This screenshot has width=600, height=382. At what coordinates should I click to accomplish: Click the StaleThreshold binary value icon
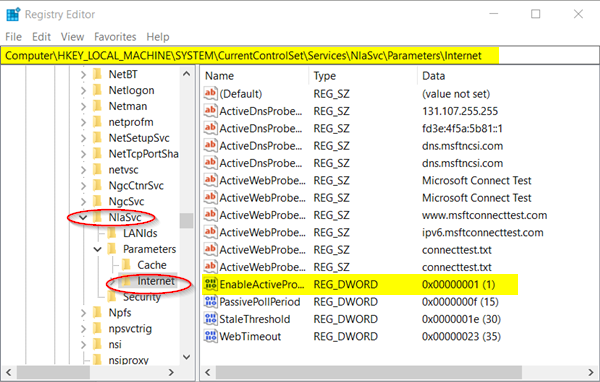click(x=210, y=319)
